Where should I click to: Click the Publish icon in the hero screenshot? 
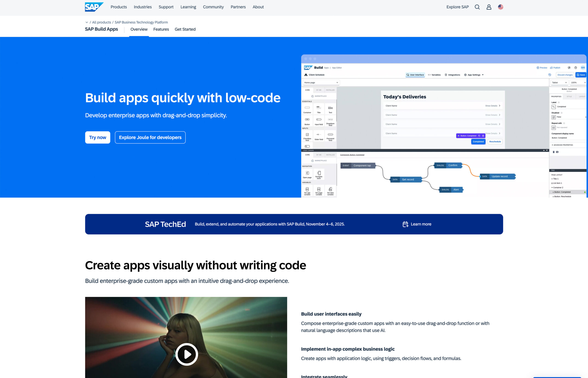click(551, 68)
